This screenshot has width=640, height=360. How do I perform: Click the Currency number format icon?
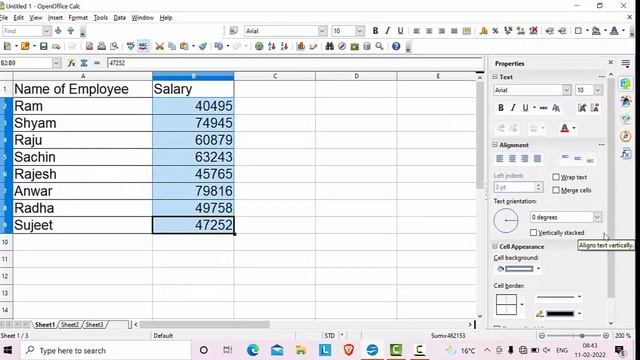click(x=483, y=31)
